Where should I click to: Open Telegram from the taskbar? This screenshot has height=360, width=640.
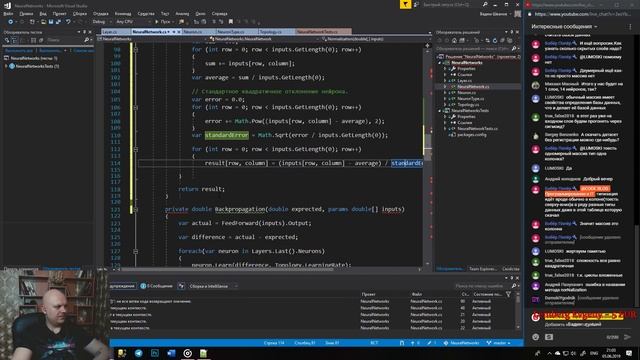coord(138,353)
